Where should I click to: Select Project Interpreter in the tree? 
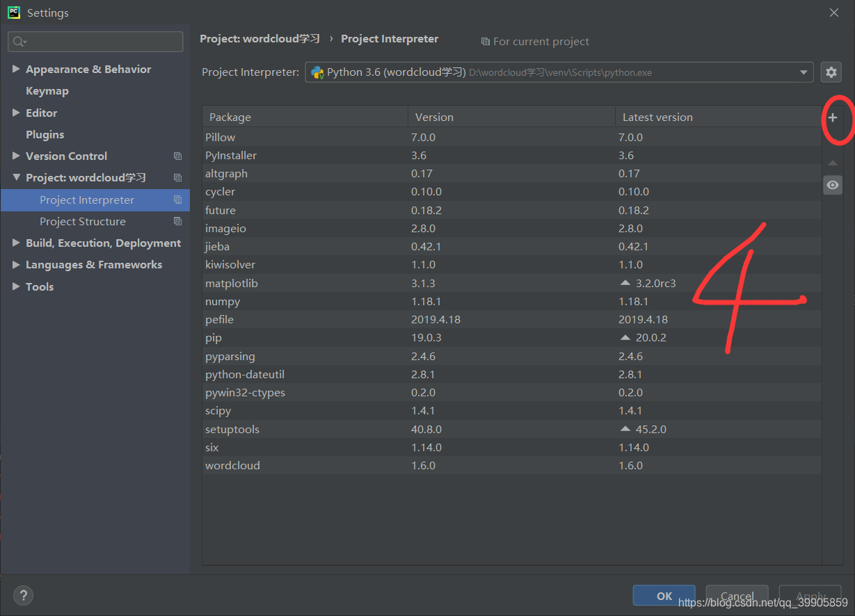95,200
